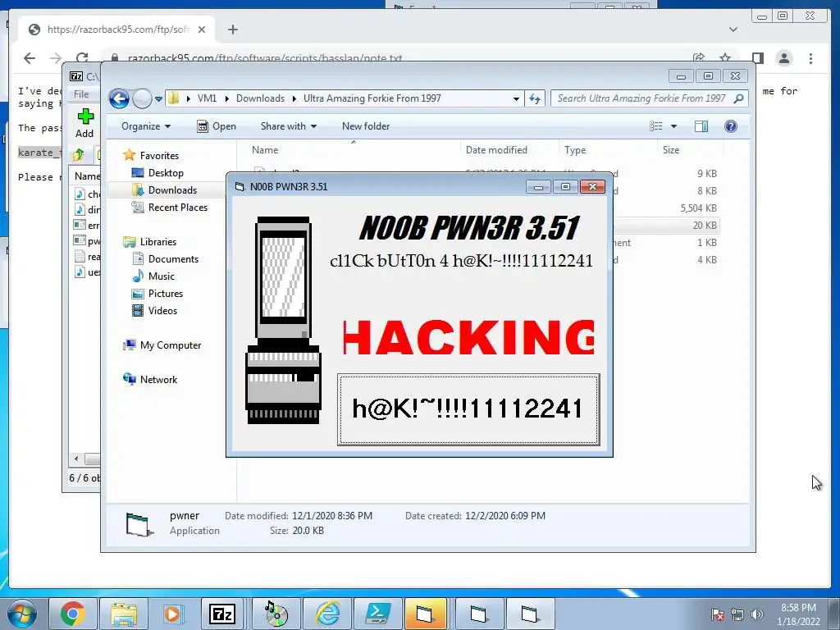Open Explorer help with the question mark

tap(731, 126)
